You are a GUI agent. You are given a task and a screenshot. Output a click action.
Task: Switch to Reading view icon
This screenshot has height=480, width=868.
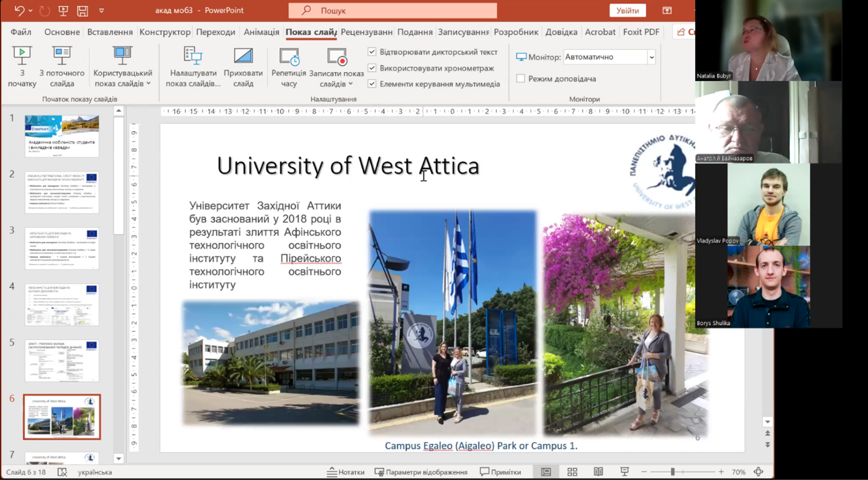point(598,472)
